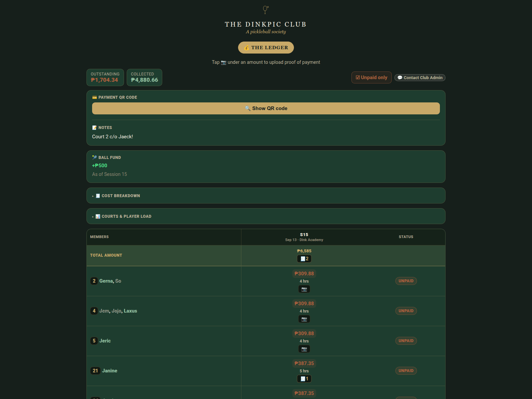This screenshot has width=532, height=399.
Task: Click the UNPAID status for Jeric
Action: pos(406,341)
